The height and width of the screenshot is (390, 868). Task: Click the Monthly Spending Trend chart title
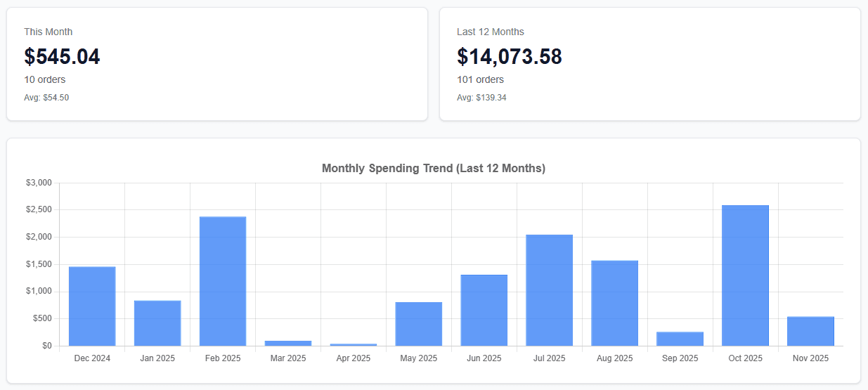click(434, 168)
